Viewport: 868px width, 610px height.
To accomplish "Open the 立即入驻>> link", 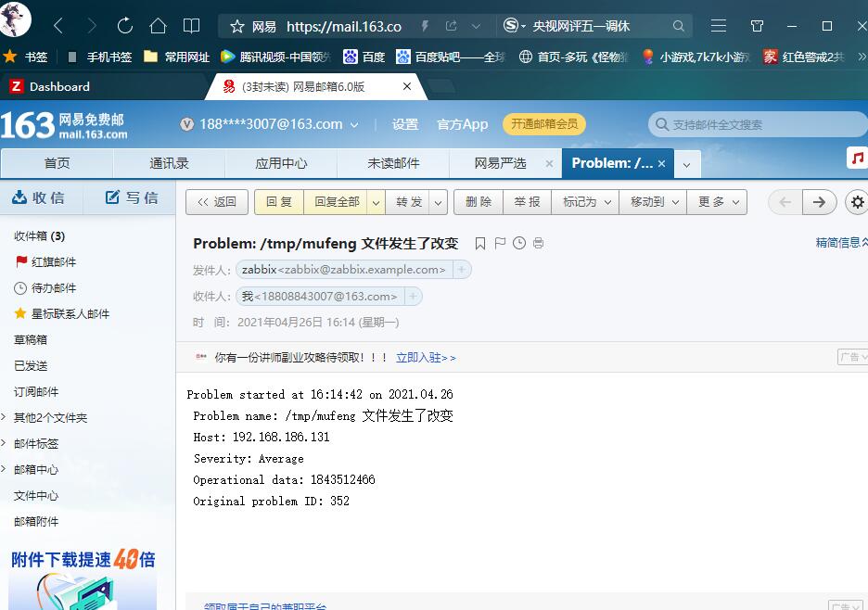I will coord(426,358).
